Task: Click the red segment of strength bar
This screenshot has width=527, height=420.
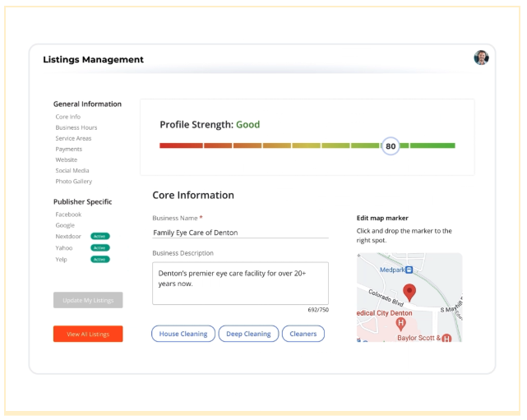Action: (181, 145)
